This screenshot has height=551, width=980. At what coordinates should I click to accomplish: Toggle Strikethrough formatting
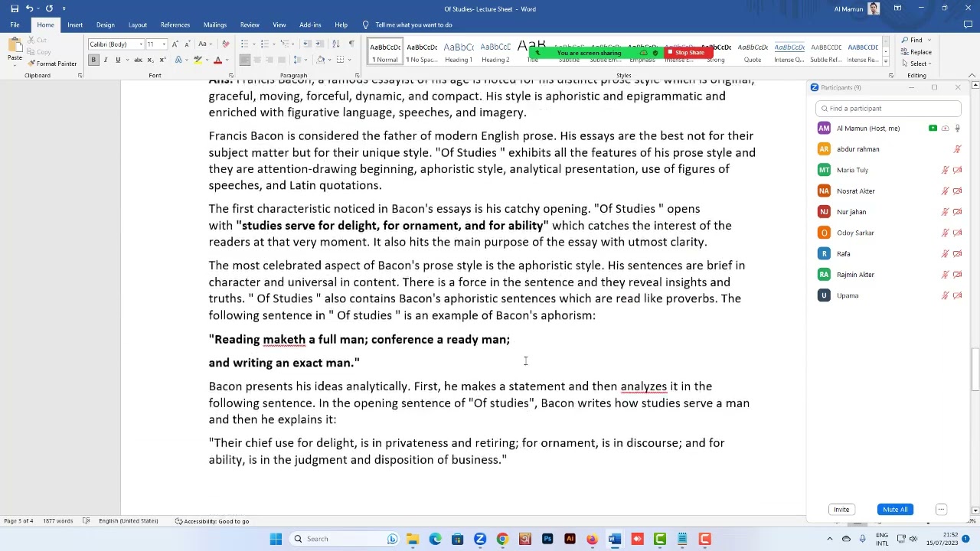click(138, 60)
